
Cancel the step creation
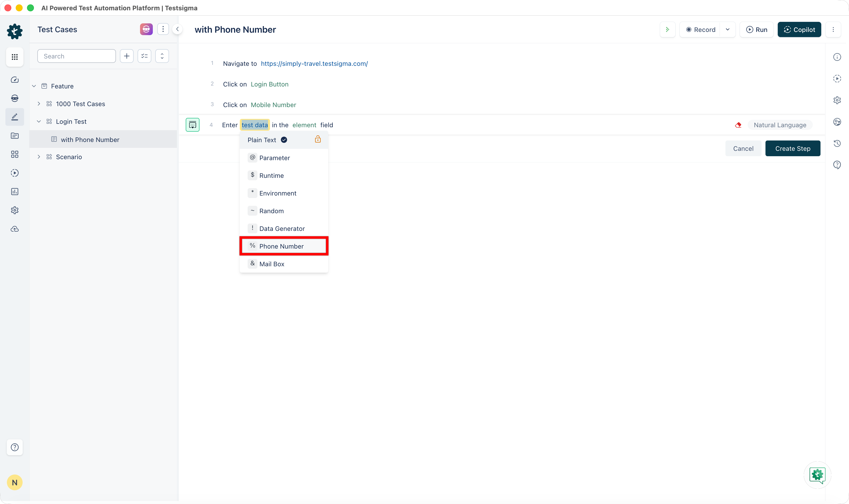click(743, 148)
